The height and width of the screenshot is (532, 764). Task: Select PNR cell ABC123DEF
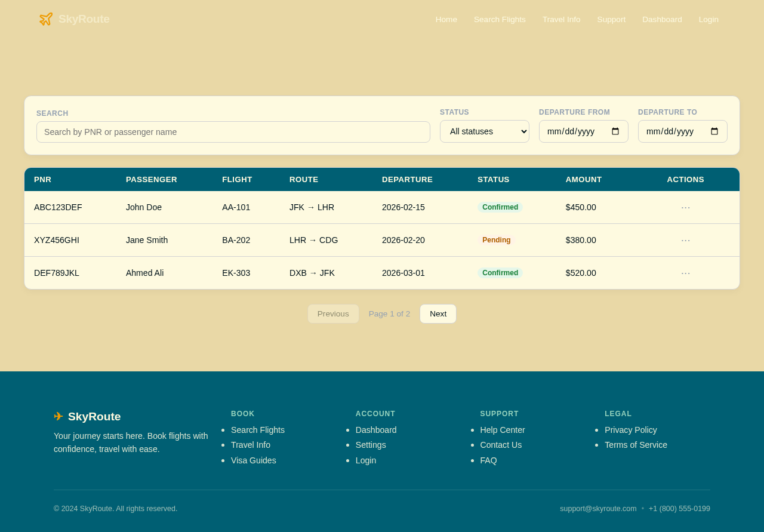(58, 207)
